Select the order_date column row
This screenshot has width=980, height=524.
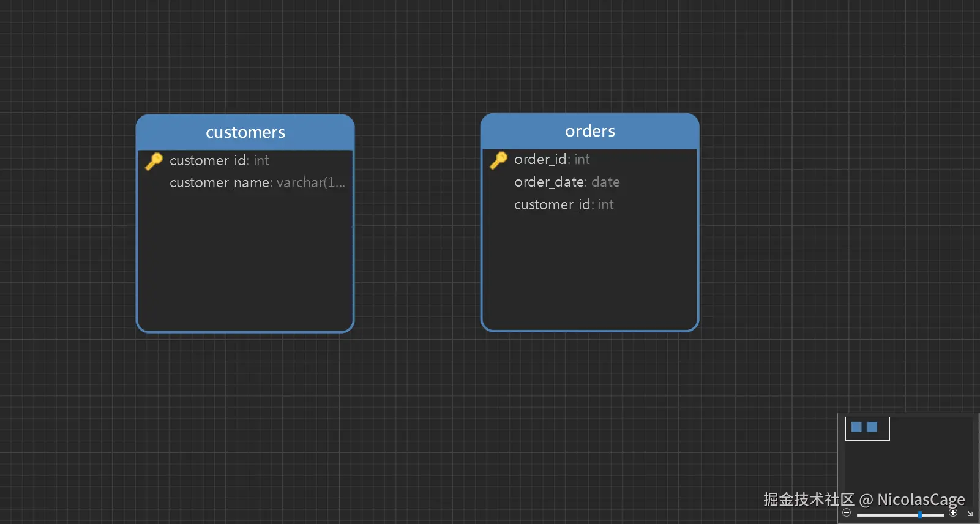567,182
